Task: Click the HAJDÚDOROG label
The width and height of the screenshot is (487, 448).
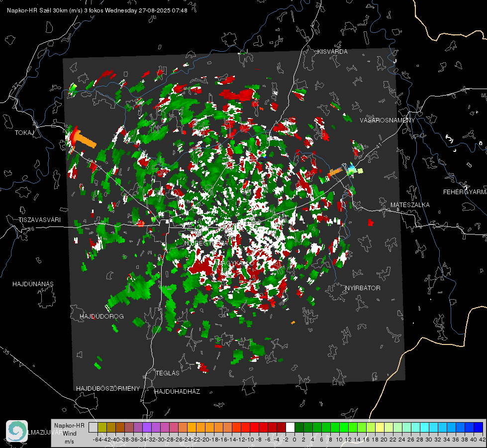Action: [101, 316]
